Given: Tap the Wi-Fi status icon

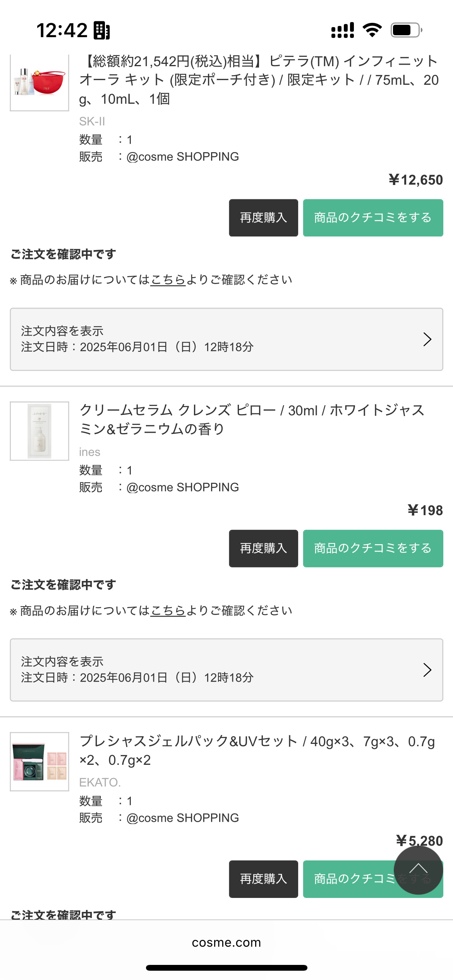Looking at the screenshot, I should tap(372, 30).
